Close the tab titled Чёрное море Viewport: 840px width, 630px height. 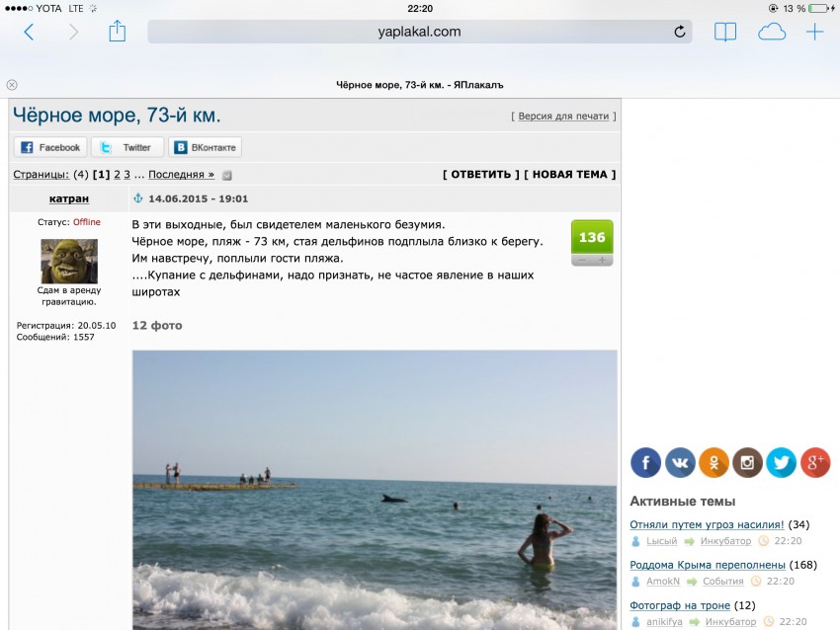(12, 85)
